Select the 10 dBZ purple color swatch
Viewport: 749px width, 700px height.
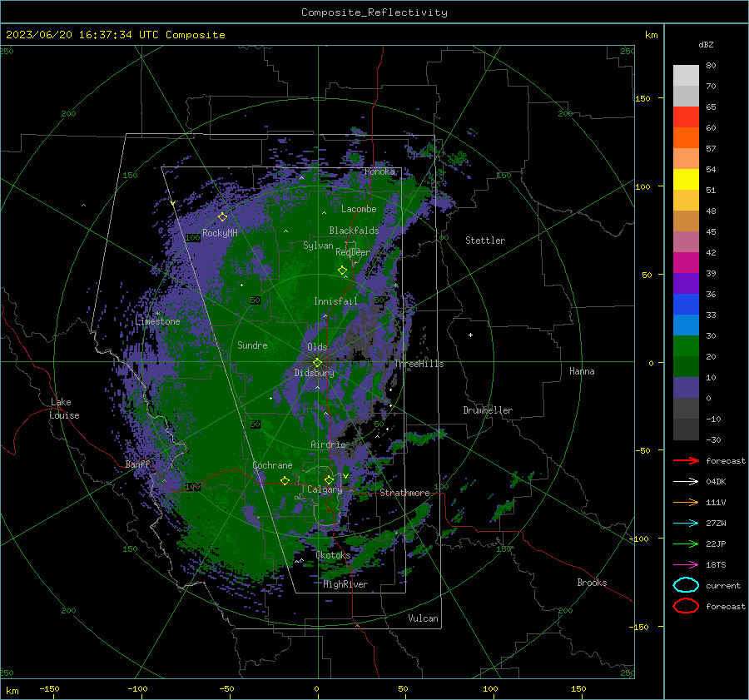686,388
